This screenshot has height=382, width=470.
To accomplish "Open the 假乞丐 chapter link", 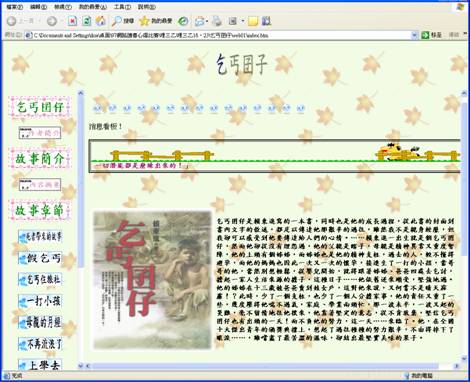I will click(40, 258).
